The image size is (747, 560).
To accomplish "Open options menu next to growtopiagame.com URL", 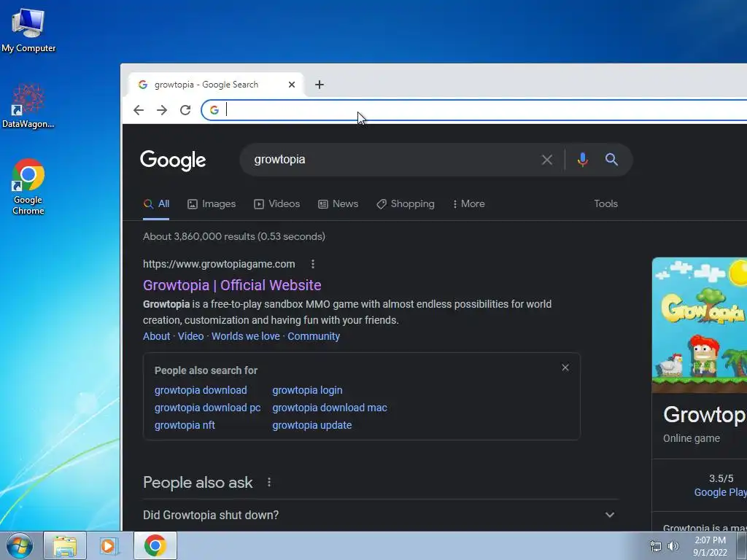I will point(313,264).
